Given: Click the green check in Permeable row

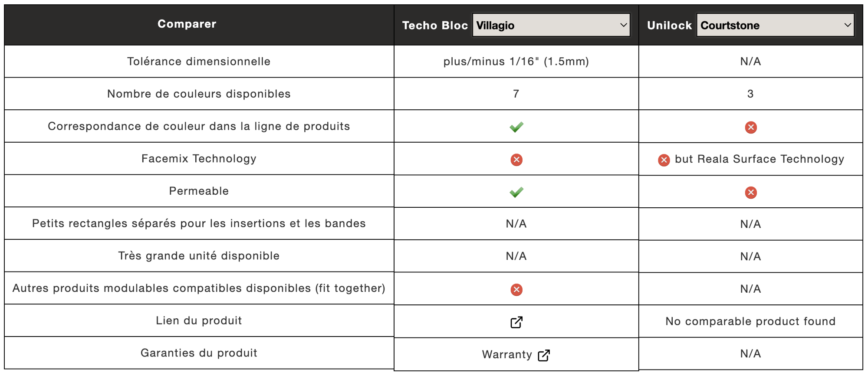Looking at the screenshot, I should (x=516, y=192).
